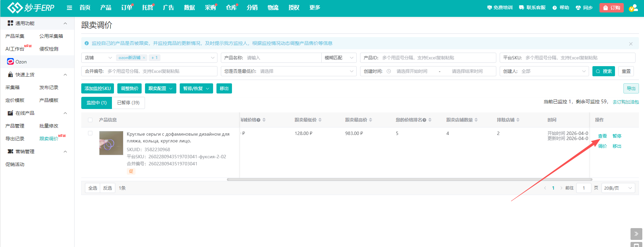Click the 重置 reset button
Viewport: 644px width, 247px height.
point(626,71)
